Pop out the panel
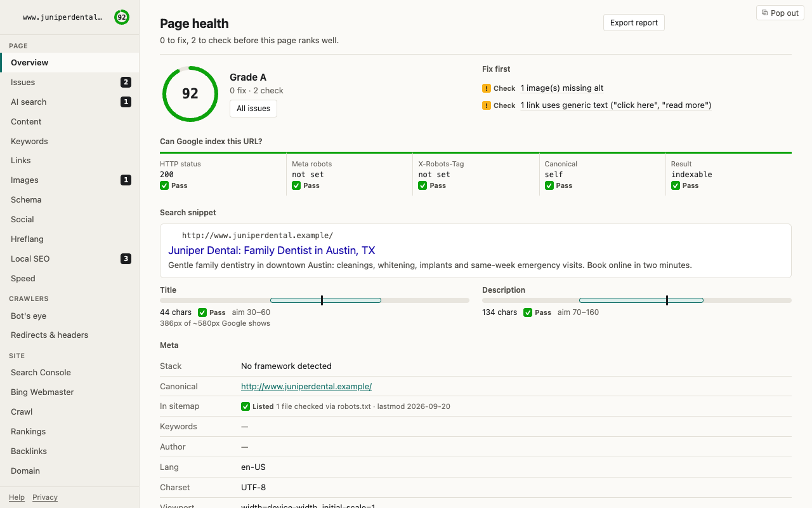The width and height of the screenshot is (812, 508). 780,13
